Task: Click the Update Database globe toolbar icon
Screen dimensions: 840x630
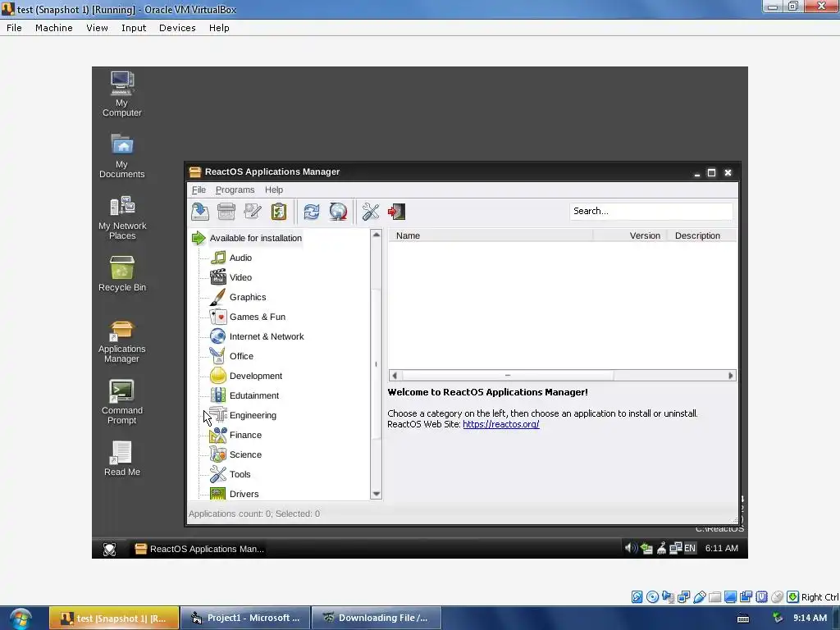Action: coord(338,212)
